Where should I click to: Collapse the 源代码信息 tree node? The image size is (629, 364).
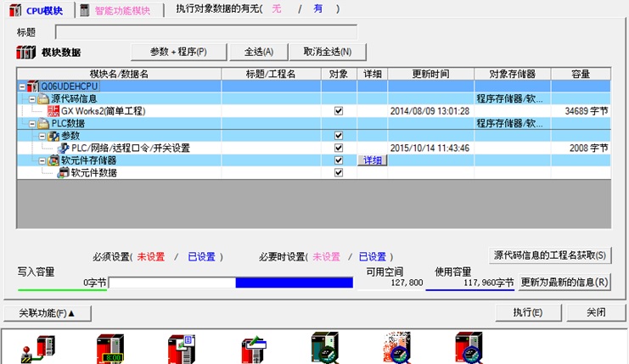(x=31, y=99)
